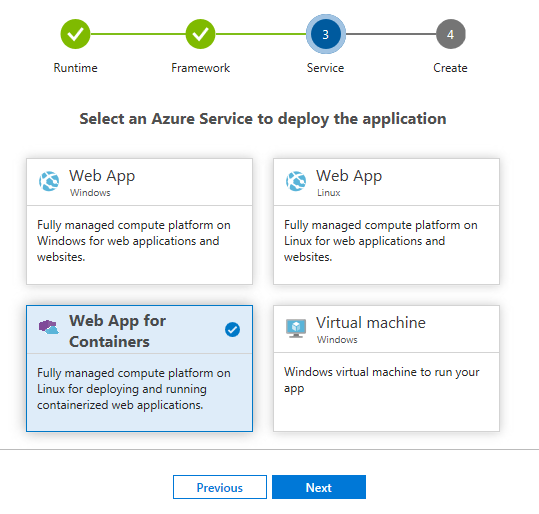Click the Next button
Viewport: 539px width, 514px height.
point(319,487)
